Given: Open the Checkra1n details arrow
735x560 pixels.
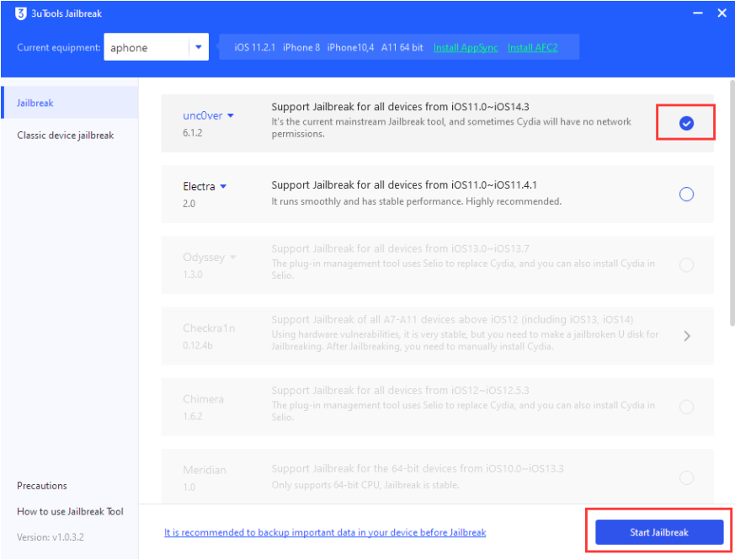Looking at the screenshot, I should pos(687,335).
